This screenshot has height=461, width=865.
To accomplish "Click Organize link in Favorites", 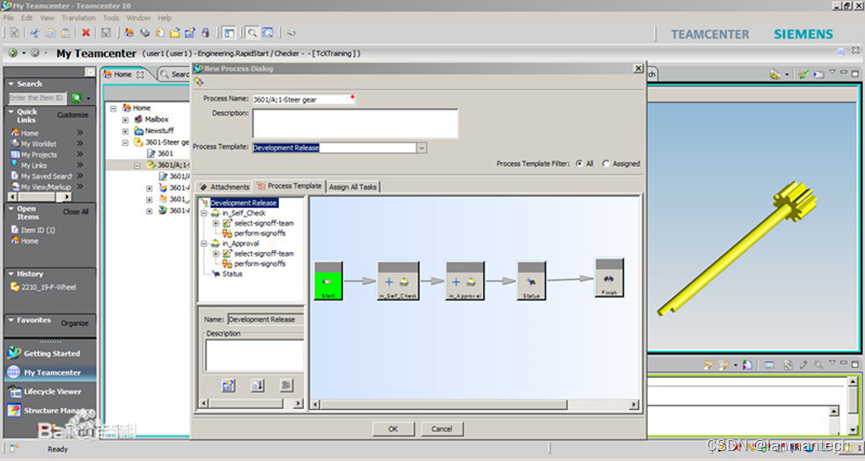I will pyautogui.click(x=74, y=323).
